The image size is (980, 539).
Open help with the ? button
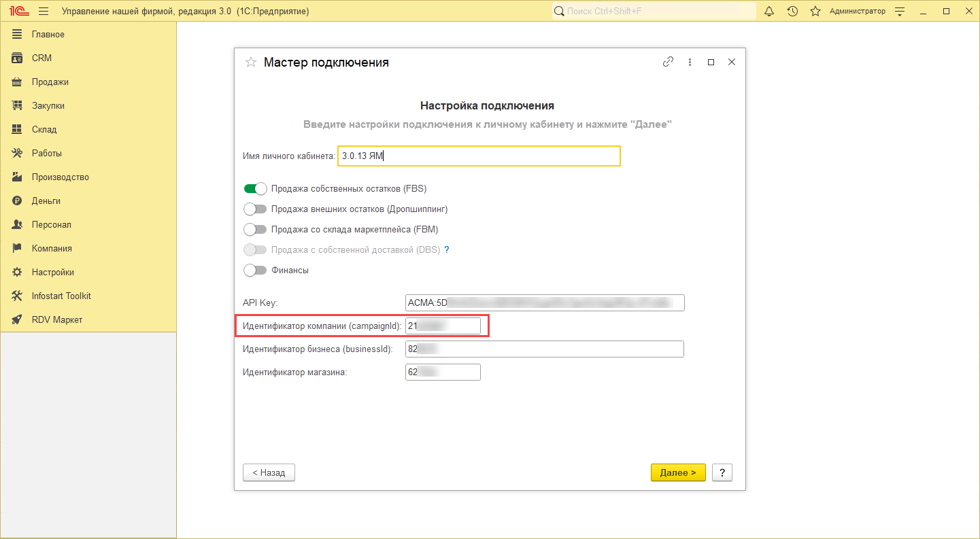tap(722, 472)
